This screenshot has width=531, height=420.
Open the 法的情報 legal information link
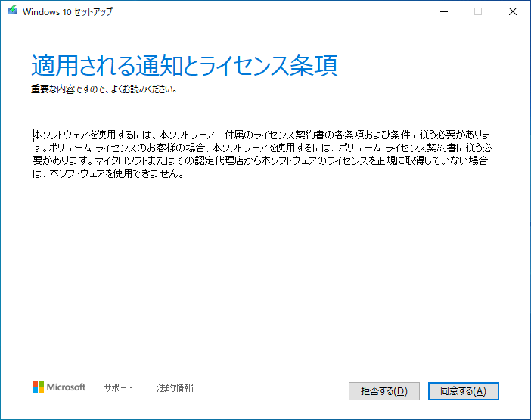[175, 387]
